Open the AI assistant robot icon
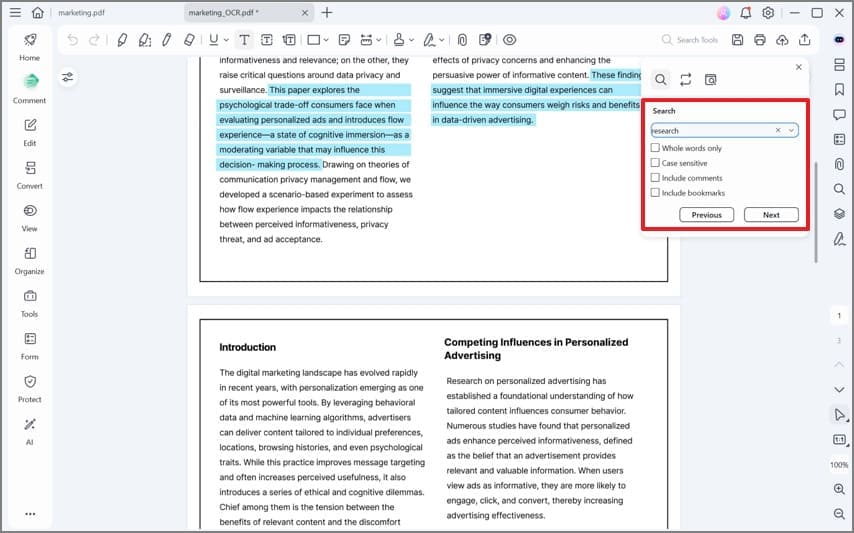The width and height of the screenshot is (854, 533). (x=839, y=40)
